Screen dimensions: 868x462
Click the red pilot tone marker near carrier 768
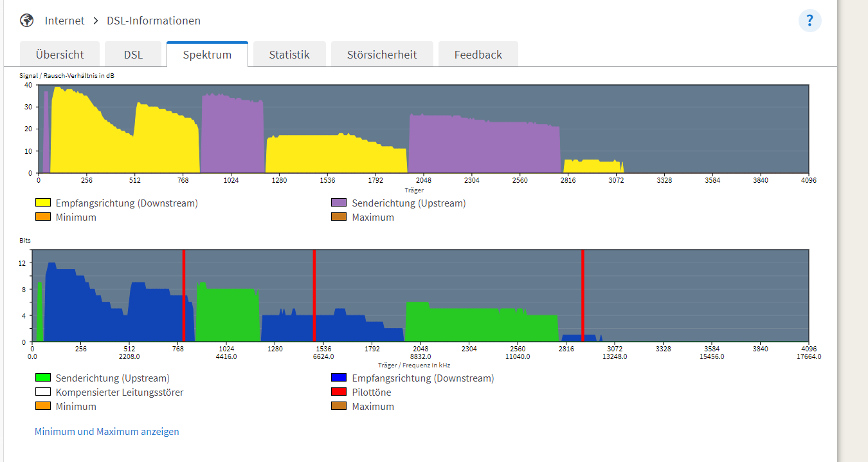tap(184, 295)
